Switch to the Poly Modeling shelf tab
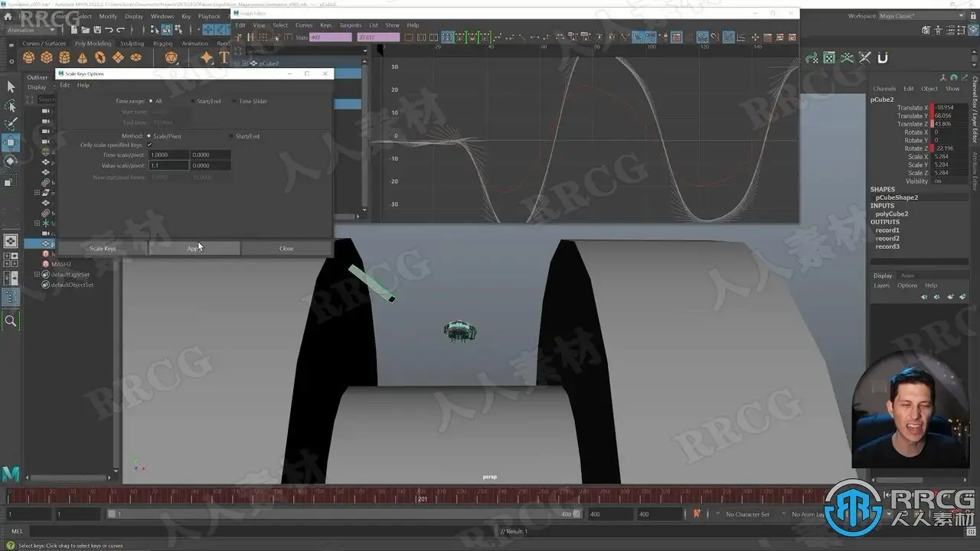Image resolution: width=980 pixels, height=551 pixels. [x=93, y=44]
